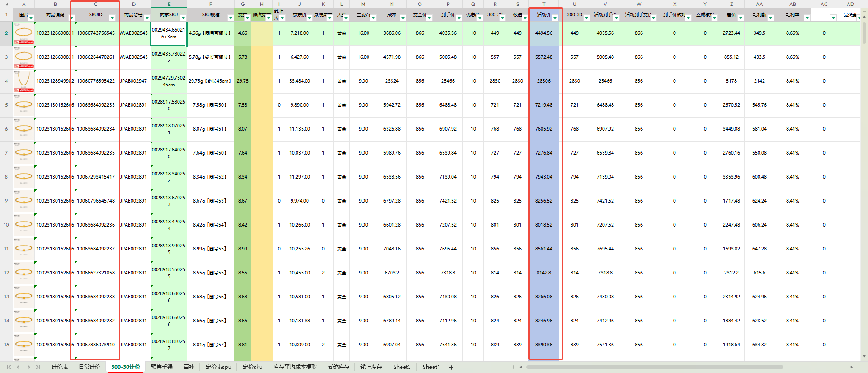868x373 pixels.
Task: Jump to first sheet using navigation arrow
Action: (x=9, y=367)
